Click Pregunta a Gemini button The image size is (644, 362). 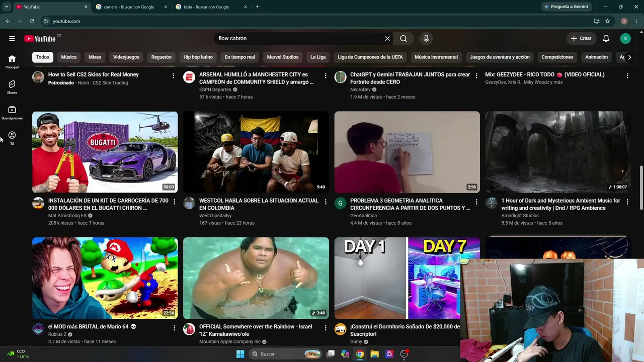point(566,7)
